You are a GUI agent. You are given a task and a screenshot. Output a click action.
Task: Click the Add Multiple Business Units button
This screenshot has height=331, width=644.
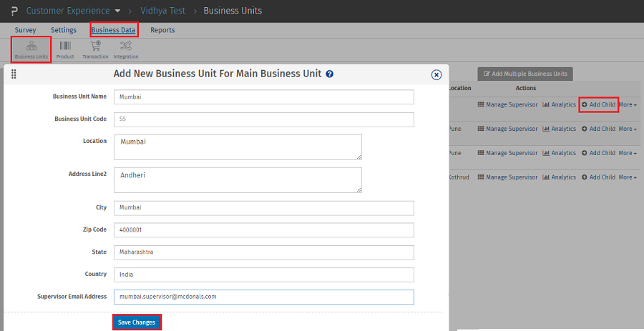point(525,74)
